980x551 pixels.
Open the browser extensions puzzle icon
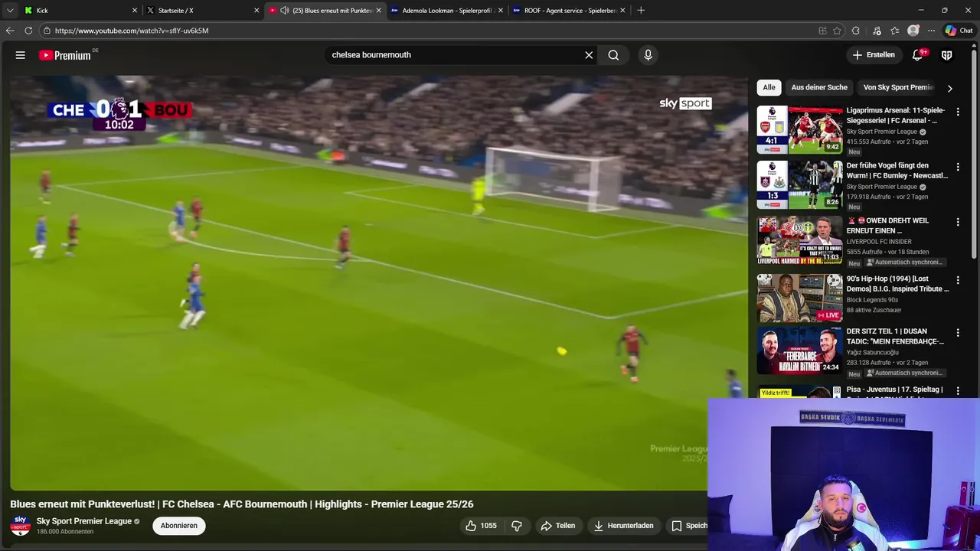click(x=856, y=31)
